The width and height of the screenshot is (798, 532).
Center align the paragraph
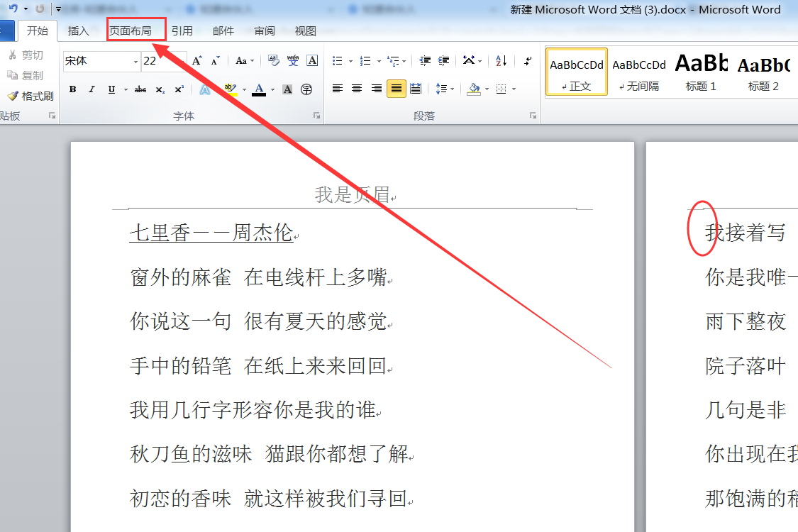(357, 89)
